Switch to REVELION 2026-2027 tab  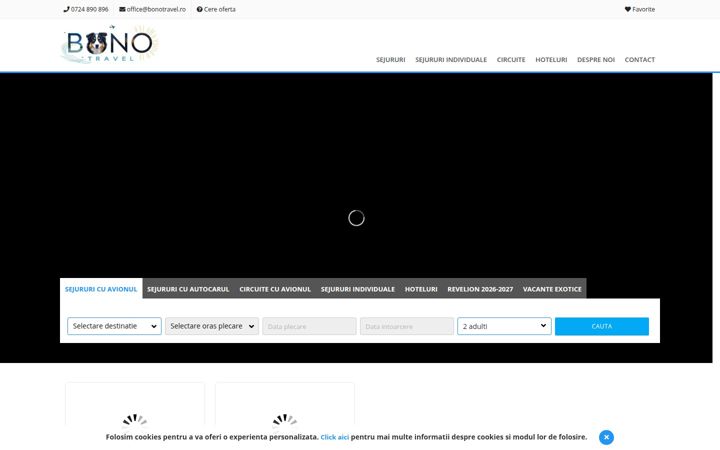click(x=480, y=289)
